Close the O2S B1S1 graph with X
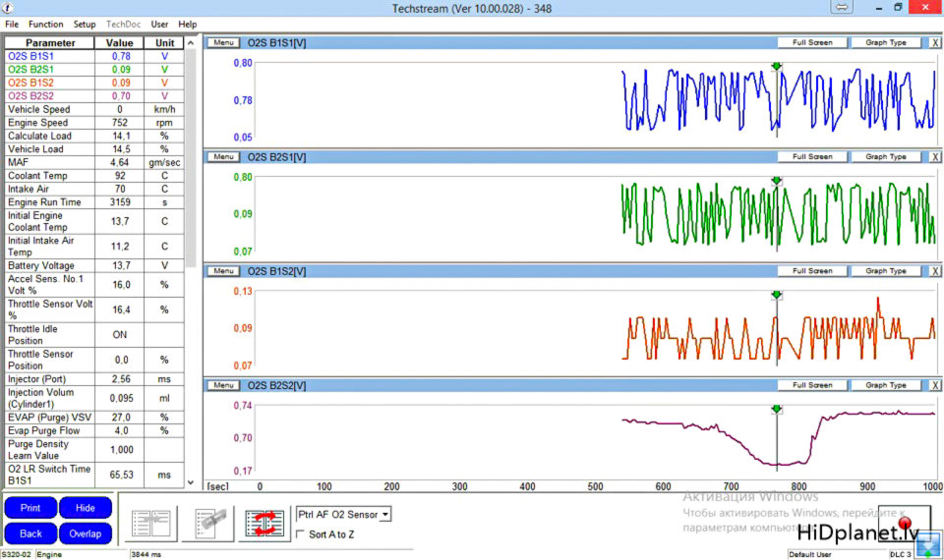 pyautogui.click(x=934, y=43)
